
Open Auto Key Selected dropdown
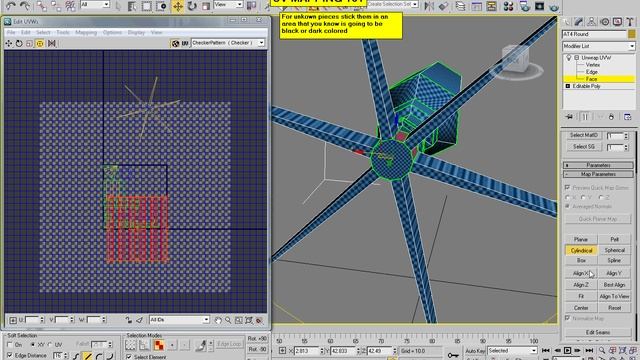(x=512, y=351)
